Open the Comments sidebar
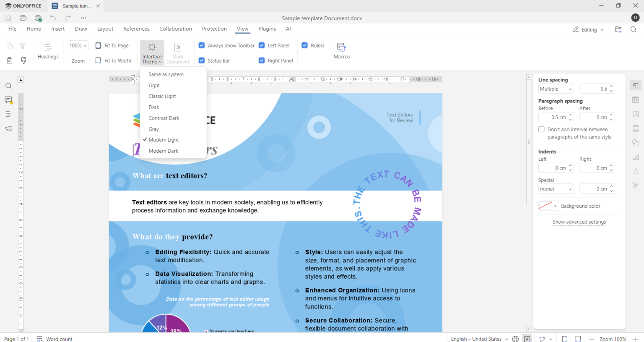This screenshot has height=342, width=644. [x=8, y=100]
